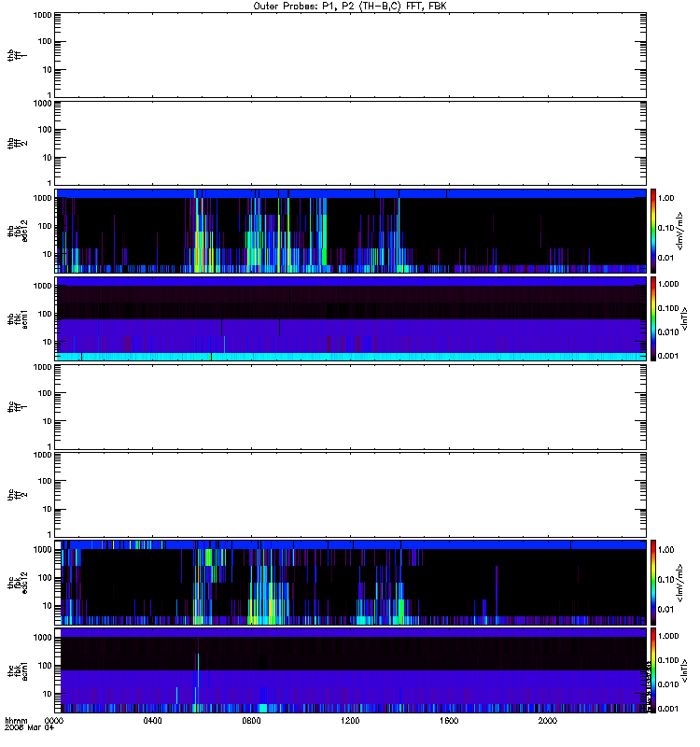Click the thc fbk edc12 spectrogram panel
The image size is (700, 747).
[x=351, y=583]
